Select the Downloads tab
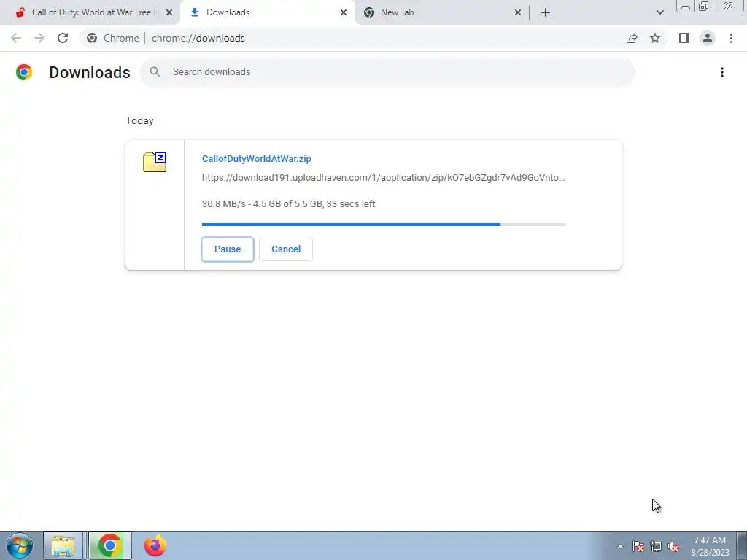This screenshot has height=560, width=747. click(x=267, y=12)
